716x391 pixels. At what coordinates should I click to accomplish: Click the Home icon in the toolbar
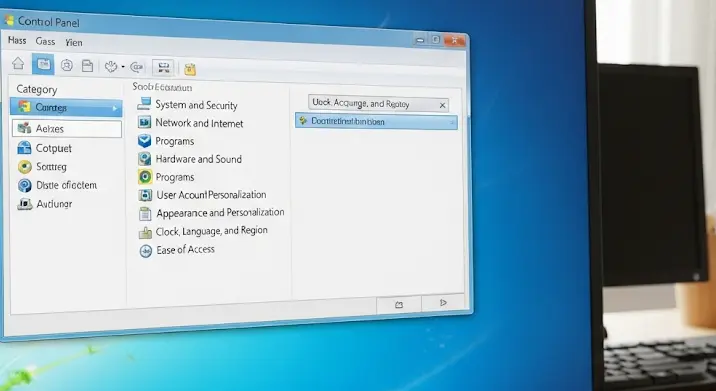18,63
